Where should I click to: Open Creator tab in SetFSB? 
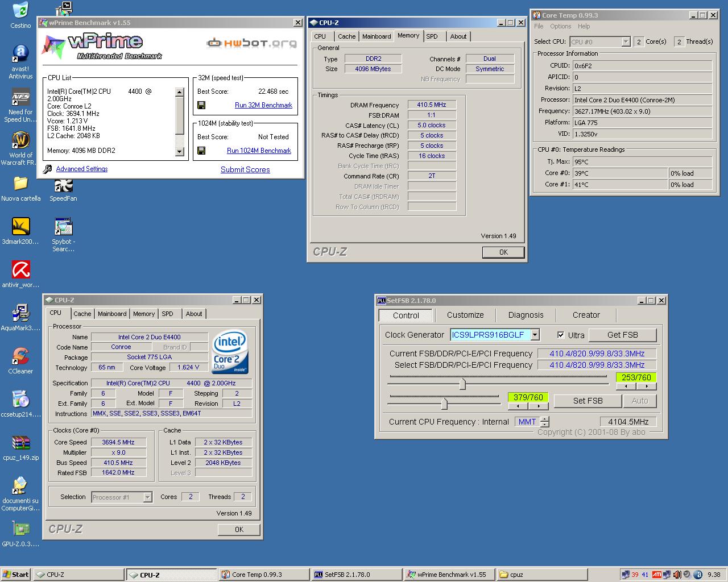pos(586,315)
